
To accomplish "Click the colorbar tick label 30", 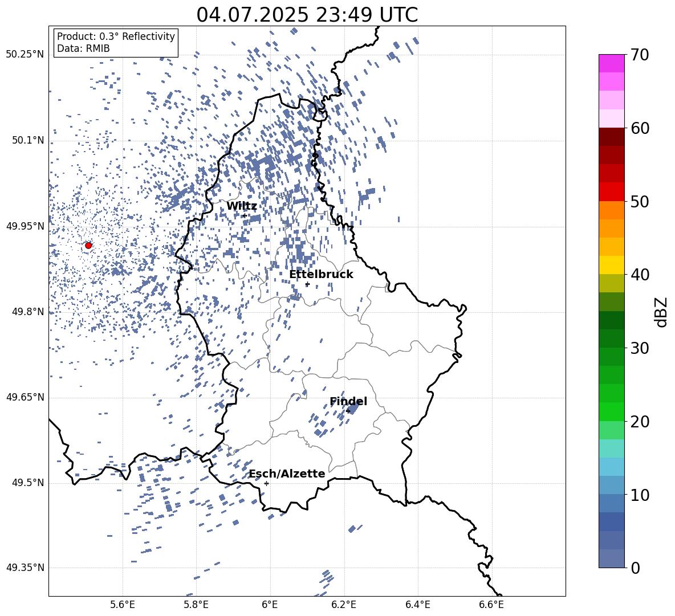I will [x=640, y=348].
